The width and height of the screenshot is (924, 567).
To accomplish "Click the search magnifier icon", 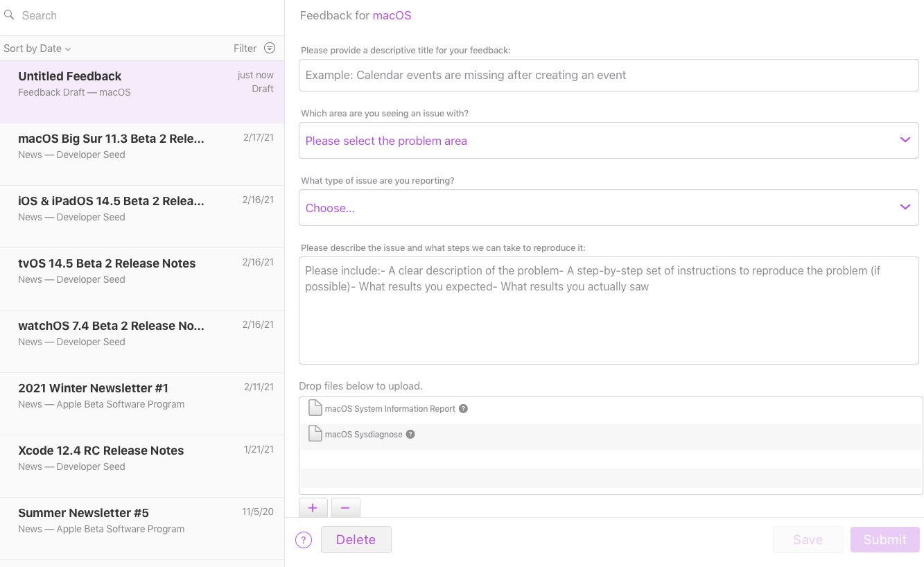I will (9, 15).
